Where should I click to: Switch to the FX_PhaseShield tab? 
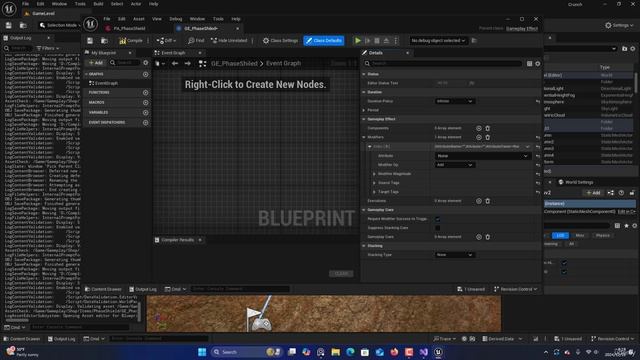coord(129,29)
